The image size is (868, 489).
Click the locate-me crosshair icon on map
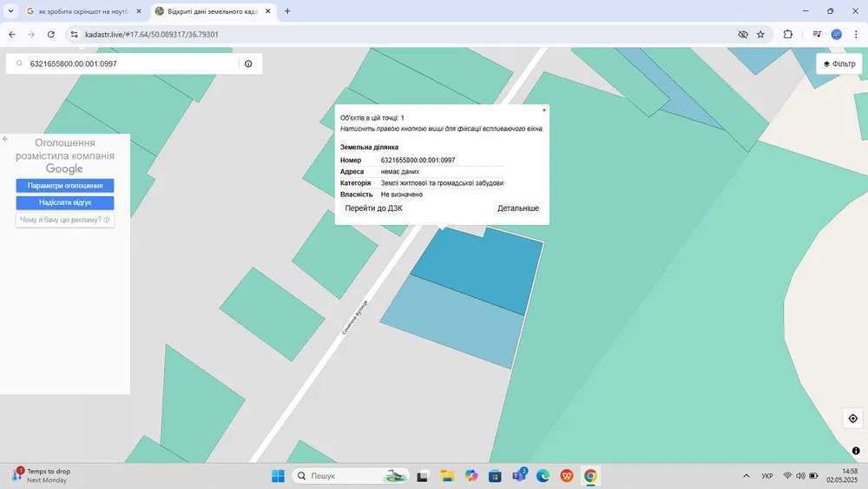[x=852, y=419]
